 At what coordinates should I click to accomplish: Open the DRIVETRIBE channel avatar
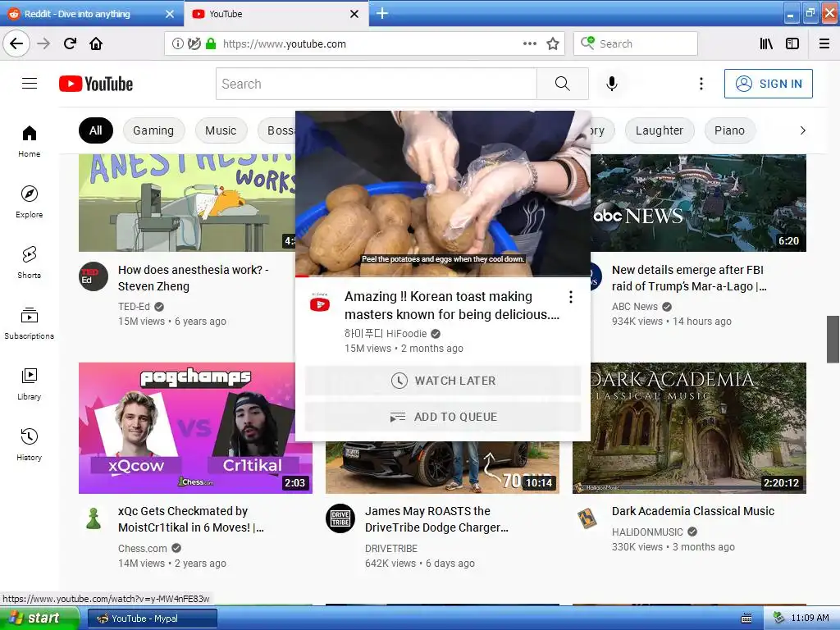click(340, 518)
